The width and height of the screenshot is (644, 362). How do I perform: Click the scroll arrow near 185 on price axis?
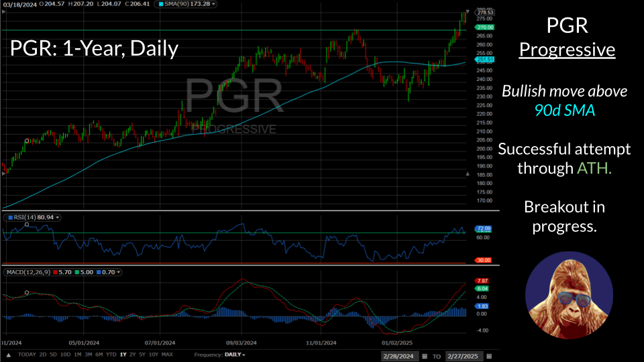tap(468, 174)
